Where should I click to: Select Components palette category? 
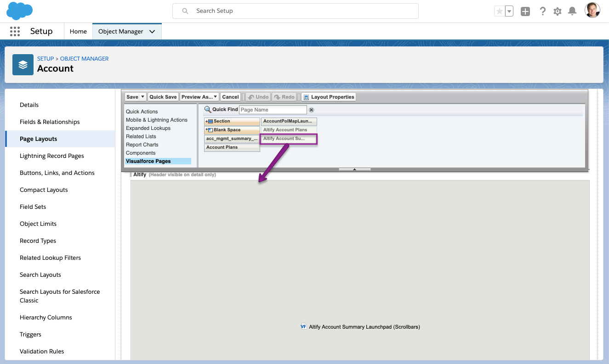[141, 153]
